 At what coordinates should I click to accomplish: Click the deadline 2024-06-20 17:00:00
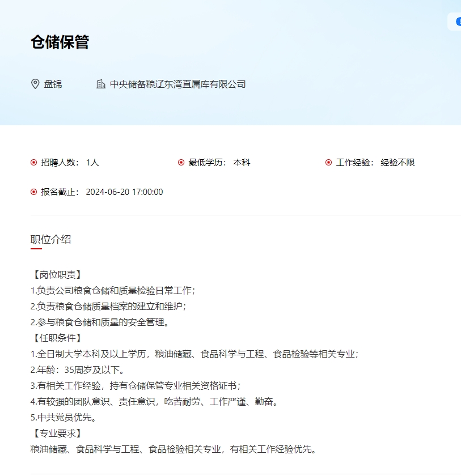point(124,192)
